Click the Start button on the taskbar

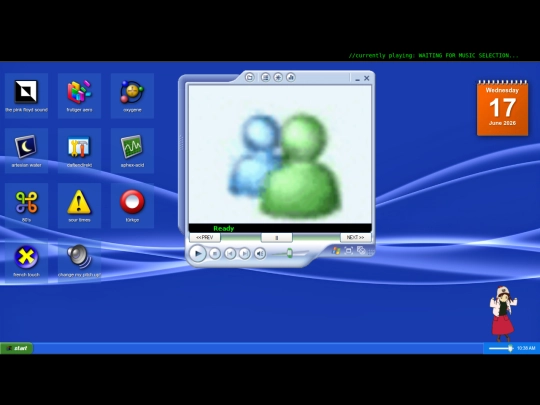pyautogui.click(x=17, y=348)
